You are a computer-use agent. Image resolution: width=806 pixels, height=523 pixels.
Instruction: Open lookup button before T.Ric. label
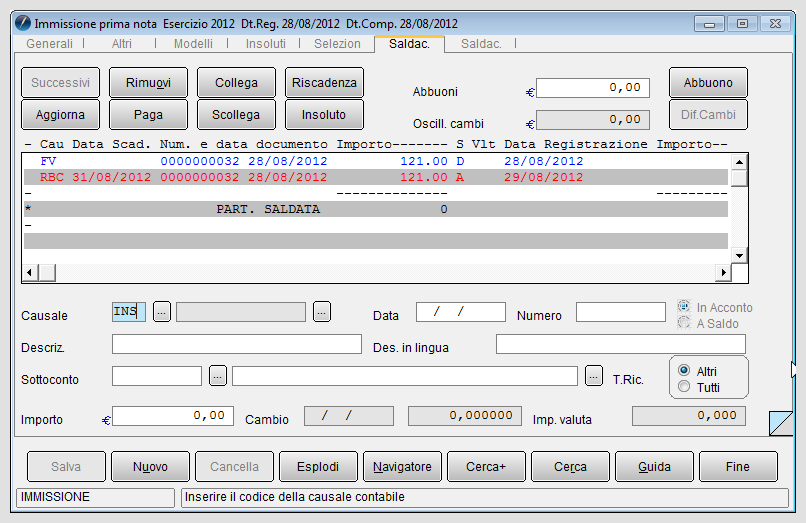[594, 376]
